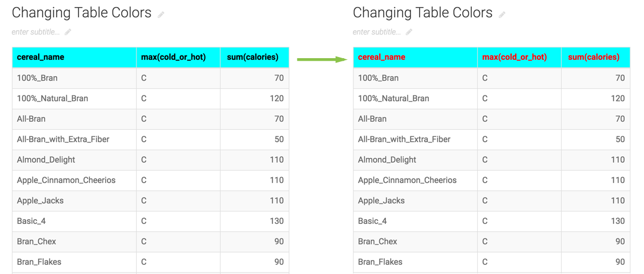
Task: Click the left visual title text
Action: pos(82,13)
